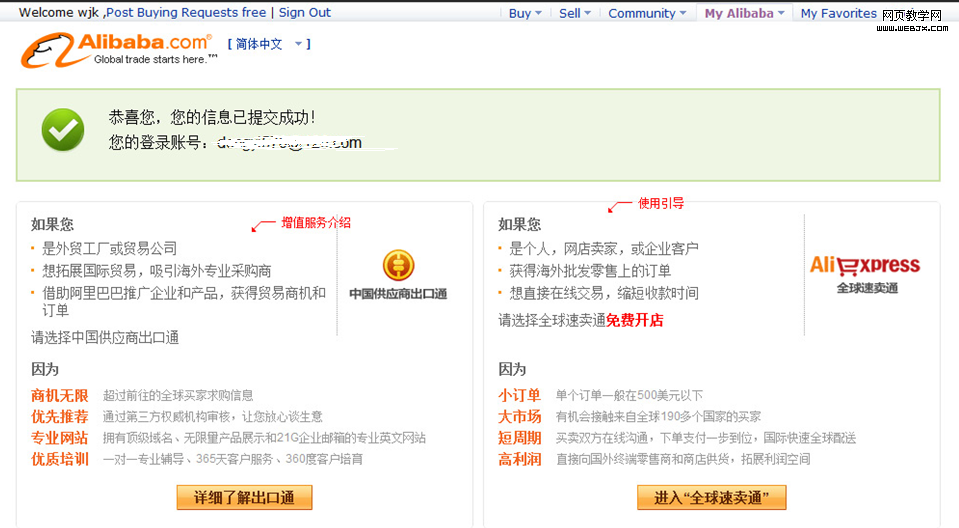Click the red 免费开店 link
The height and width of the screenshot is (528, 959).
(634, 320)
